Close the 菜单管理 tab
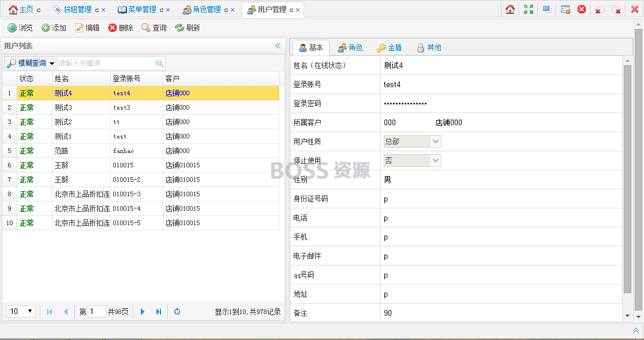The height and width of the screenshot is (340, 644). click(x=167, y=10)
